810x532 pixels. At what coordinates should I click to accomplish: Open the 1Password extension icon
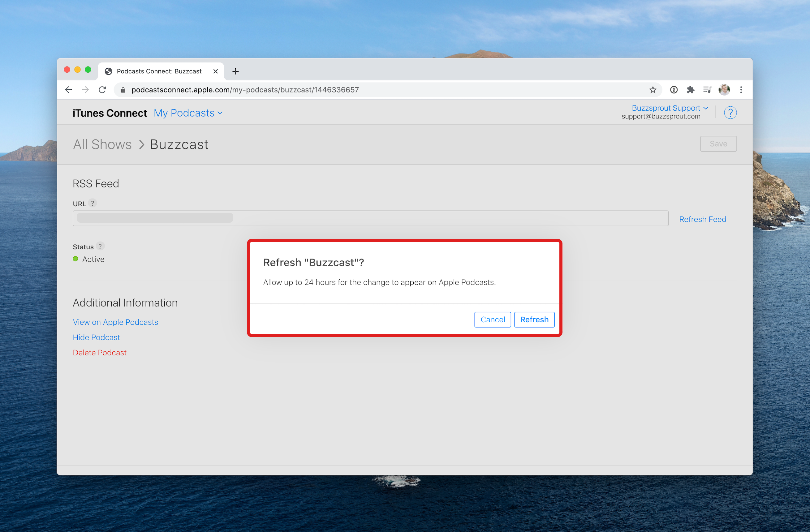click(674, 90)
